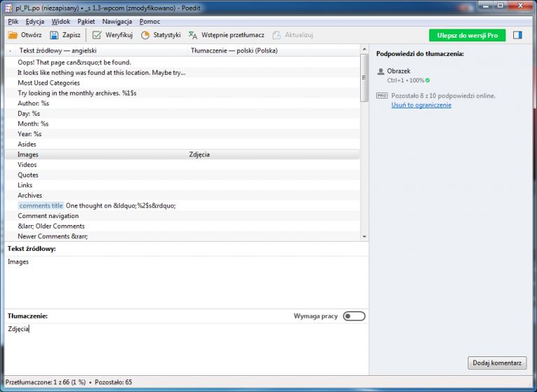Click the scrollbar up arrow in the string list
The image size is (537, 392).
pyautogui.click(x=364, y=50)
